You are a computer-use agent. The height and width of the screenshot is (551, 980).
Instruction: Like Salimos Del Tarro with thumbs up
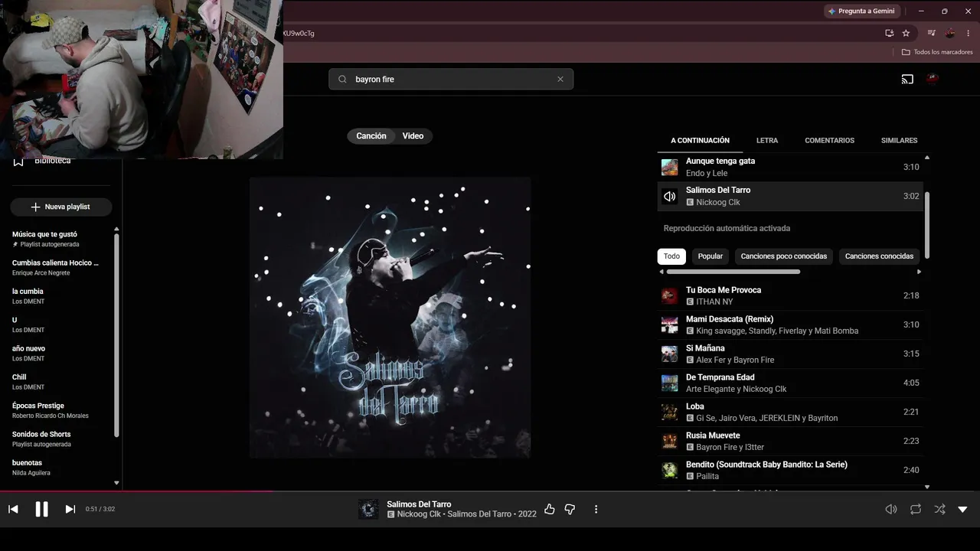pyautogui.click(x=549, y=509)
